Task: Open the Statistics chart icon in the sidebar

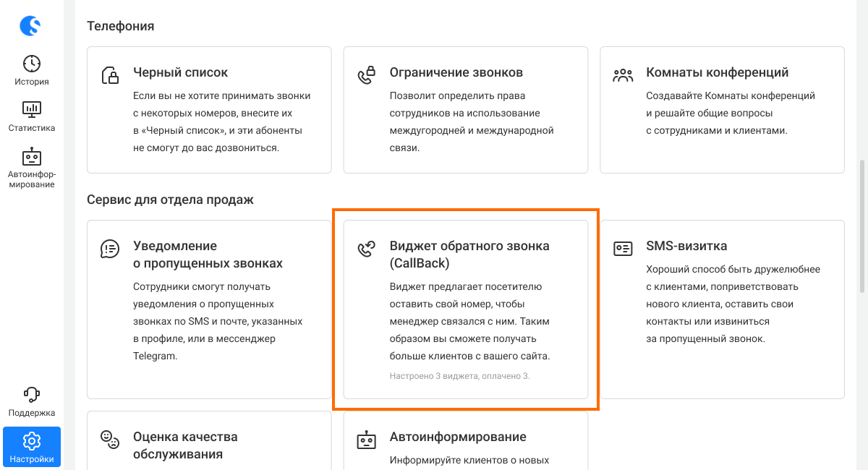Action: click(32, 109)
